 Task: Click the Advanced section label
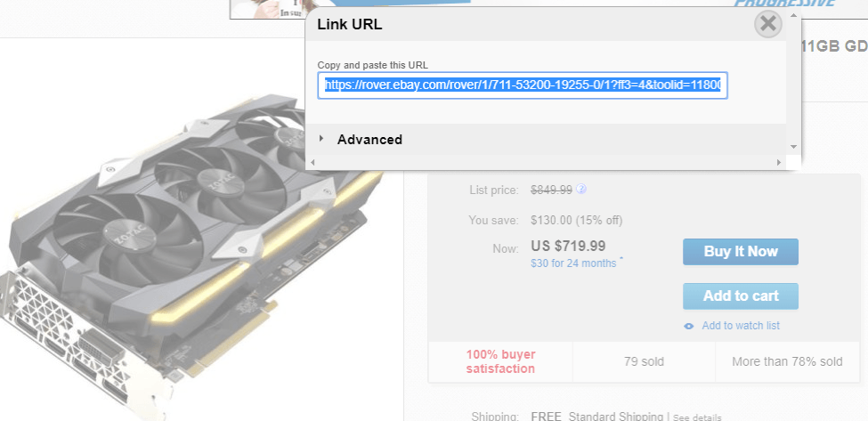pos(369,140)
